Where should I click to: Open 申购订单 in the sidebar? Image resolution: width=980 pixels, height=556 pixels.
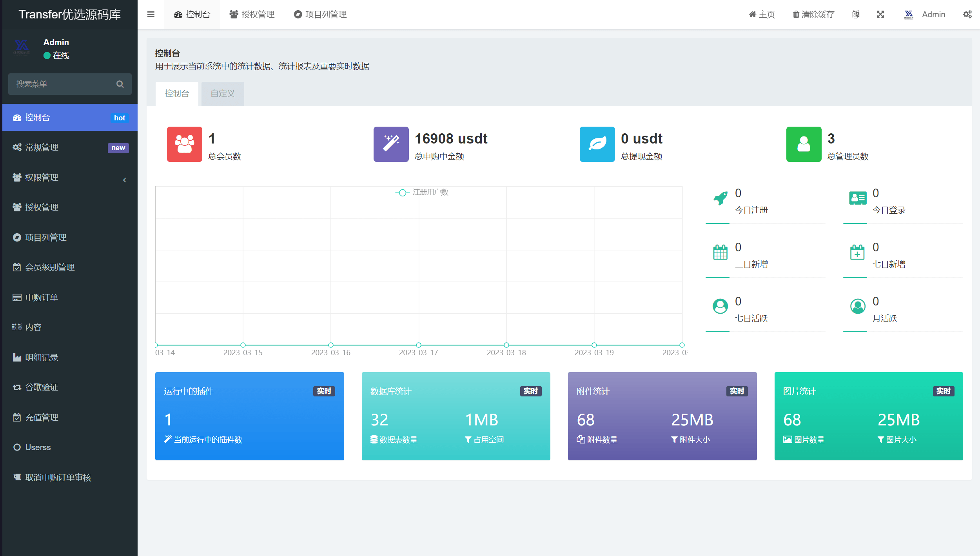pos(42,298)
